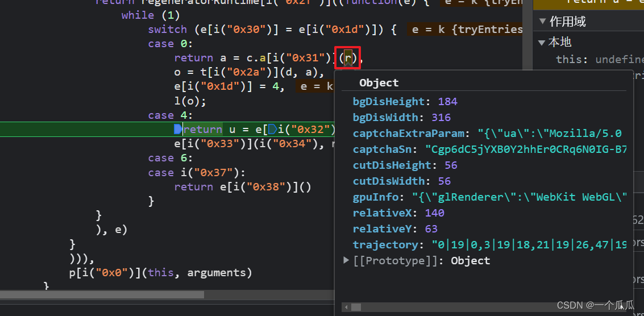Click the inline breakpoint marker before i("0x32")
Screen dimensions: 644x316
272,130
